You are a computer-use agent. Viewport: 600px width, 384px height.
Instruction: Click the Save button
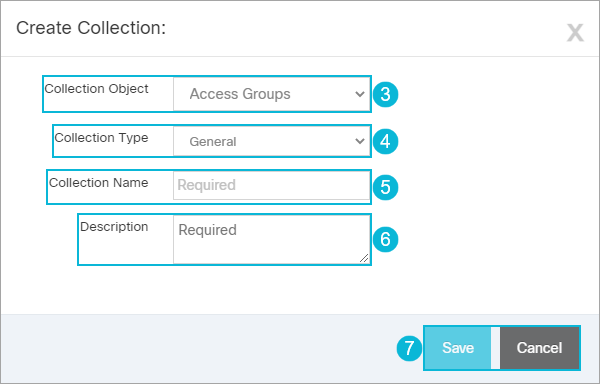[458, 348]
